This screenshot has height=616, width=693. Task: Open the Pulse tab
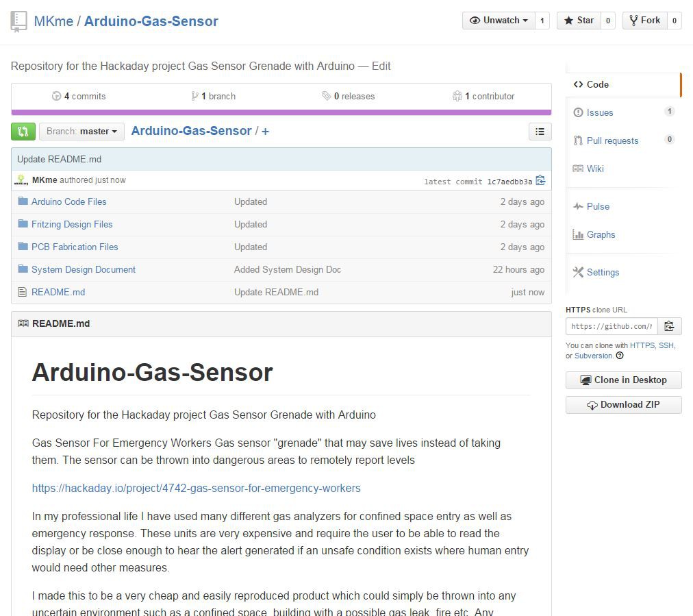(x=598, y=206)
